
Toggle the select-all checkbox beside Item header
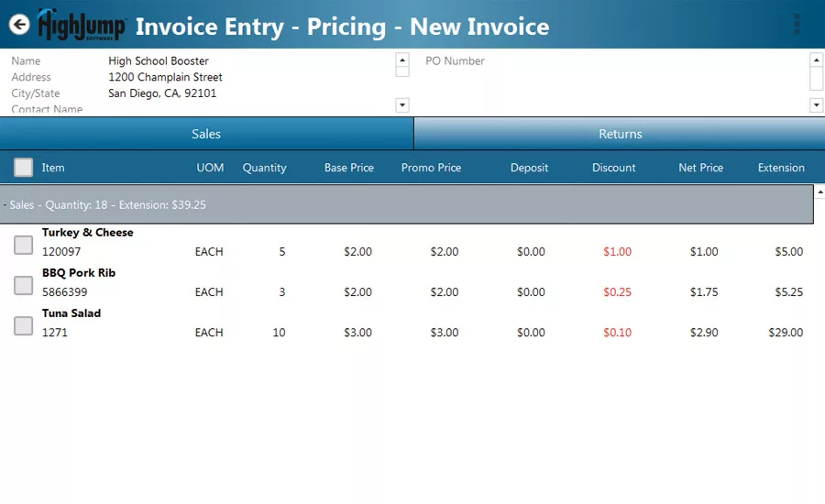click(x=23, y=168)
